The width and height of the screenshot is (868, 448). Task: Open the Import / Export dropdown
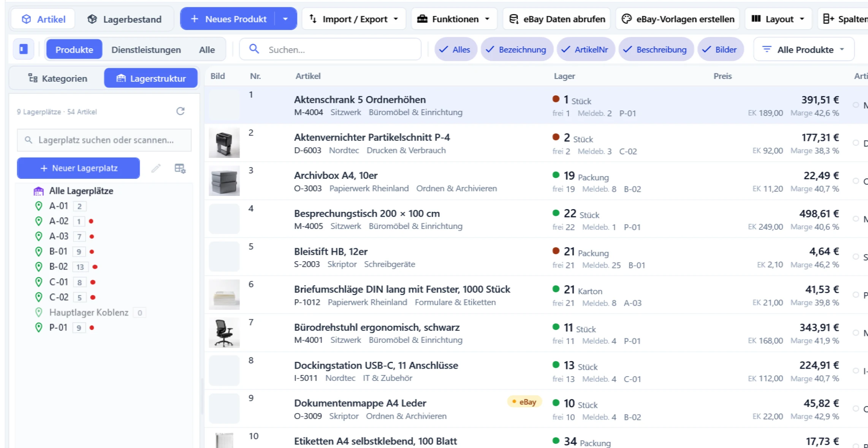(354, 19)
